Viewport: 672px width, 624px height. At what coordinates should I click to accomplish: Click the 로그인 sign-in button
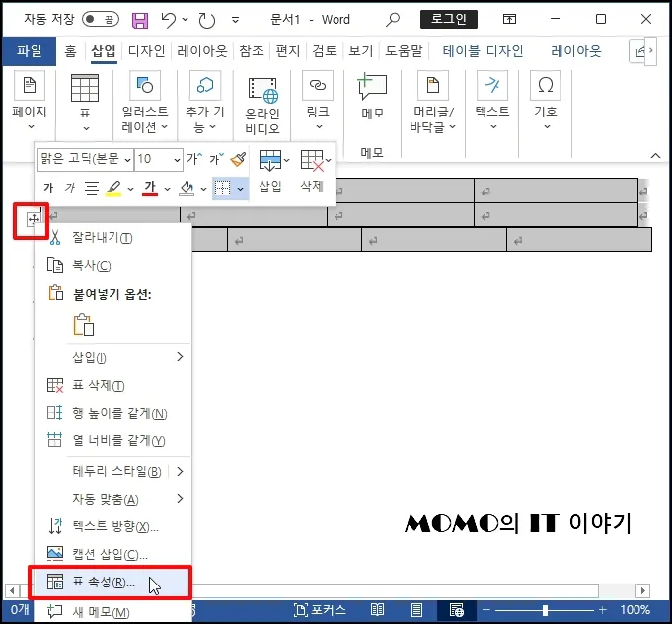[x=449, y=20]
